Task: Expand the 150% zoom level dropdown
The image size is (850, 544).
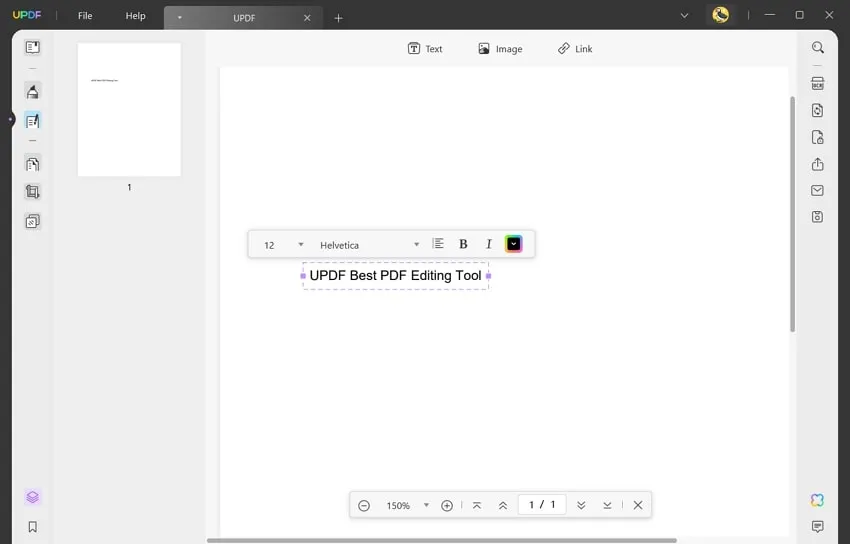Action: [x=427, y=505]
